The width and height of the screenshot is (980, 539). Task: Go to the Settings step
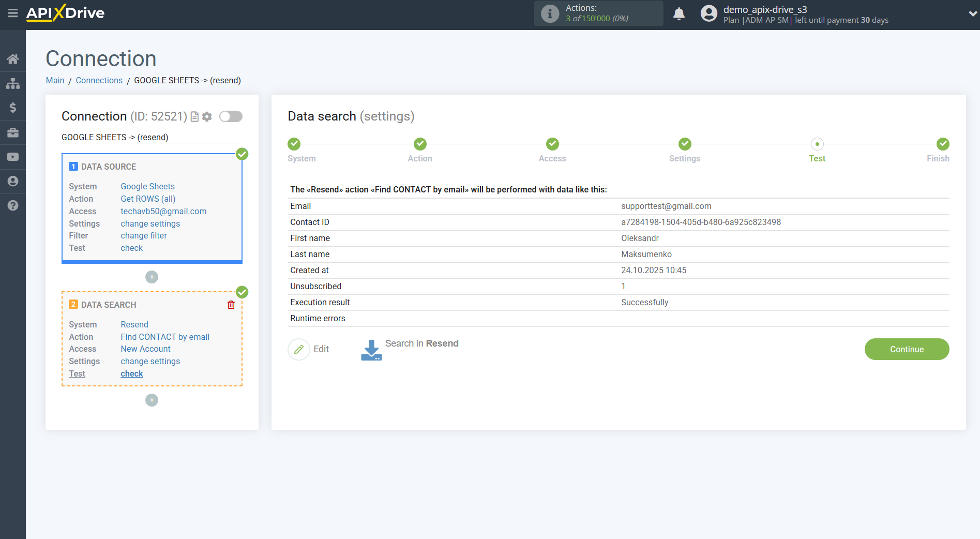click(x=685, y=144)
